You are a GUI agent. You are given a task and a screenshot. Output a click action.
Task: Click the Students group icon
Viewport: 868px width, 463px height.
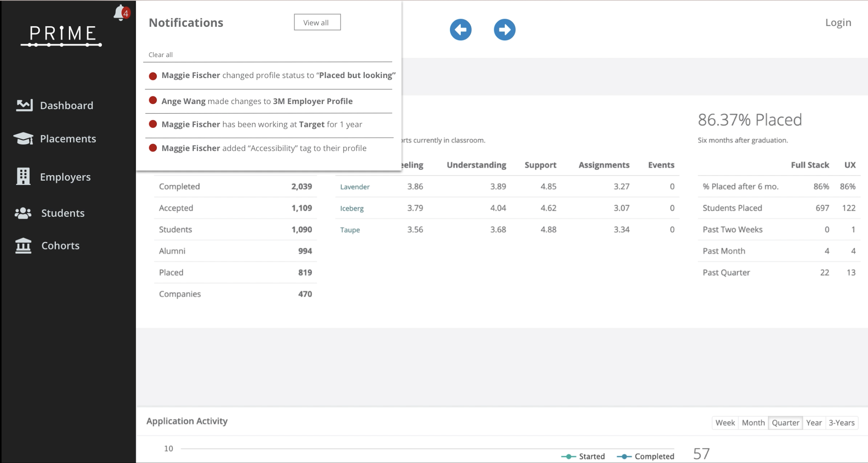[23, 213]
